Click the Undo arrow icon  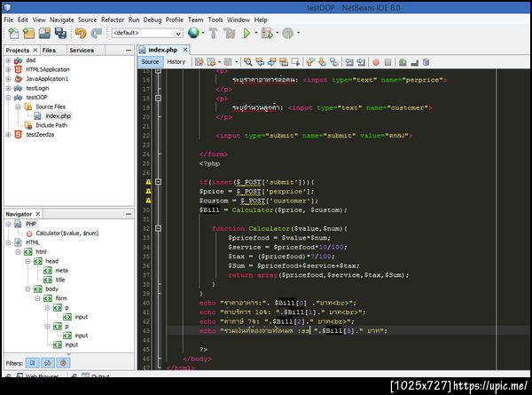(x=81, y=33)
